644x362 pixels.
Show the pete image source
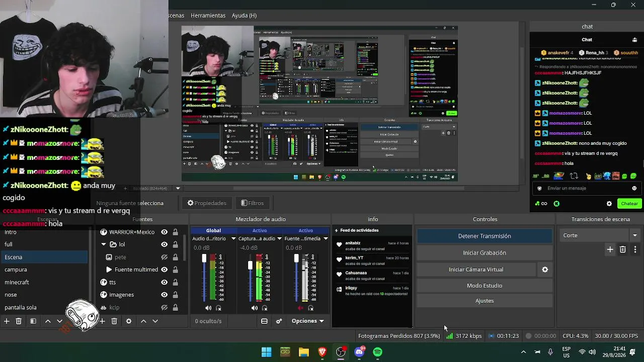[x=164, y=257]
